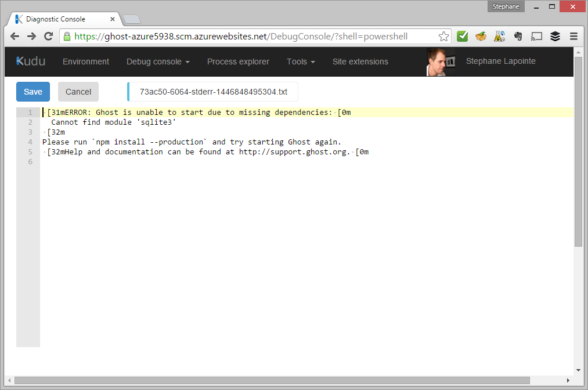
Task: Save the edited file
Action: coord(33,92)
